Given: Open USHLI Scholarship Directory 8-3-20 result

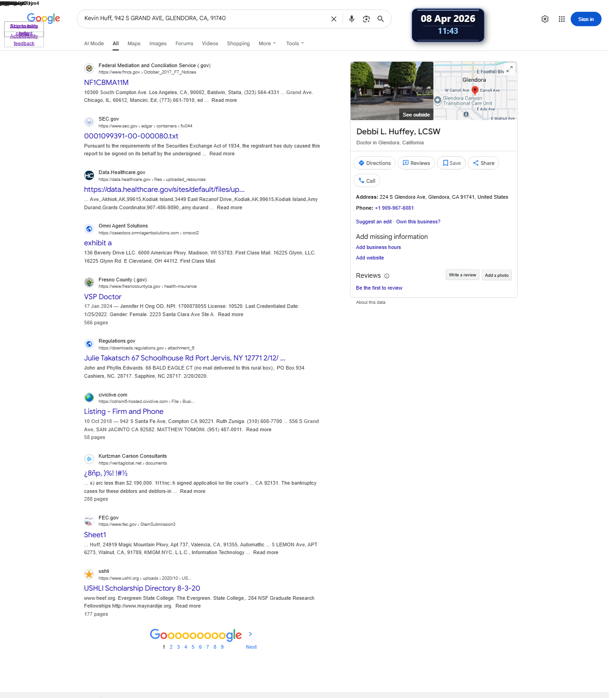Looking at the screenshot, I should (142, 588).
